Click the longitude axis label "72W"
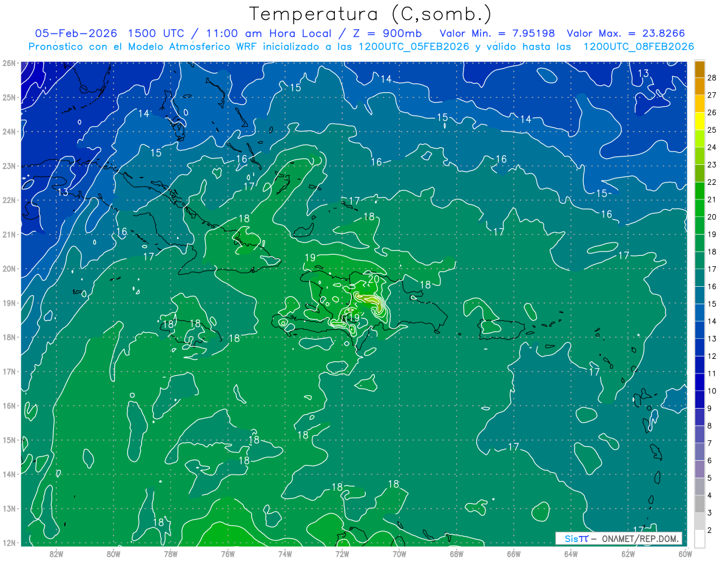Image resolution: width=728 pixels, height=562 pixels. point(342,554)
